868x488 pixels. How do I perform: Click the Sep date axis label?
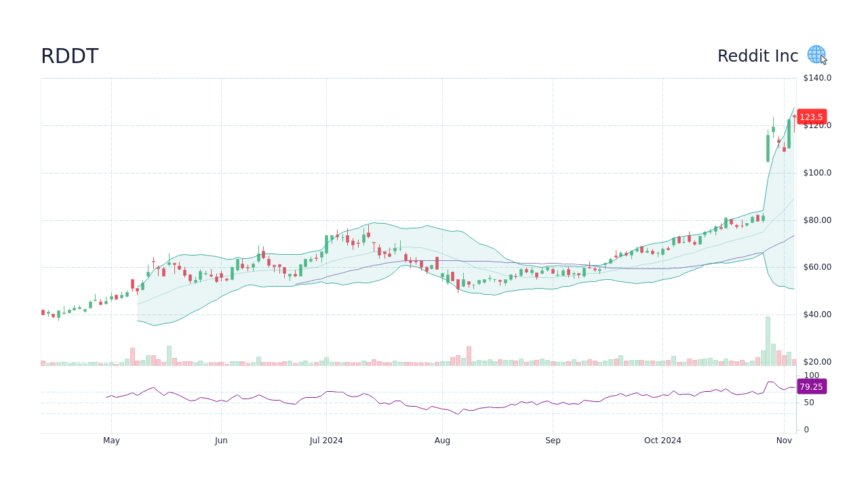pyautogui.click(x=553, y=441)
